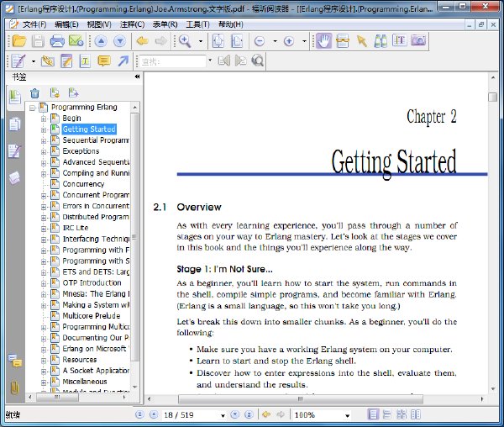Image resolution: width=504 pixels, height=427 pixels.
Task: Open a file with the folder icon
Action: click(19, 41)
